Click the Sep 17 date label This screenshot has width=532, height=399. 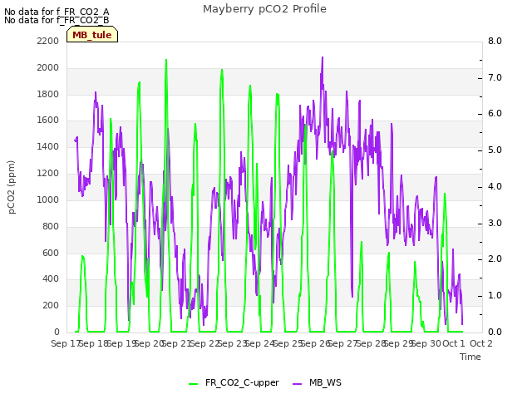pyautogui.click(x=66, y=343)
